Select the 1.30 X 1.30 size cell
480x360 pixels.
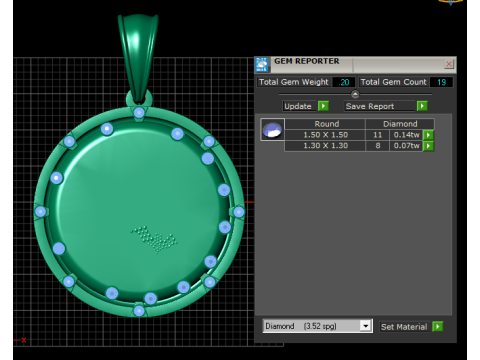pyautogui.click(x=325, y=146)
